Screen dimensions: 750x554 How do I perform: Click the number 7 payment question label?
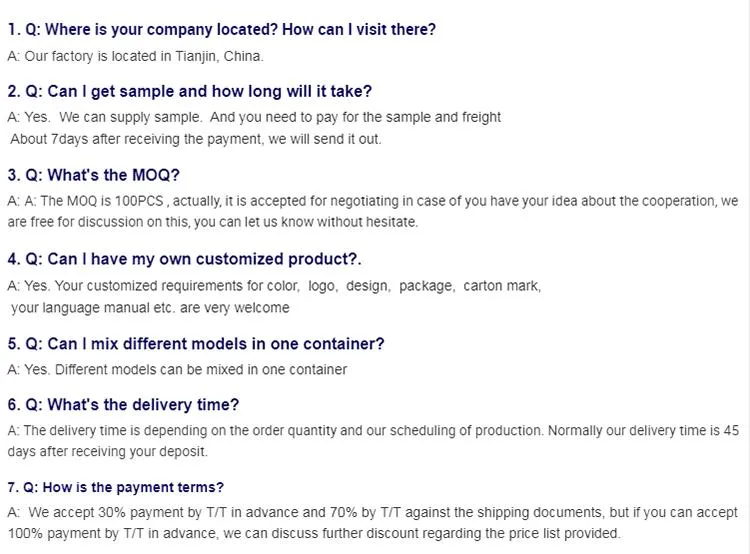point(13,488)
